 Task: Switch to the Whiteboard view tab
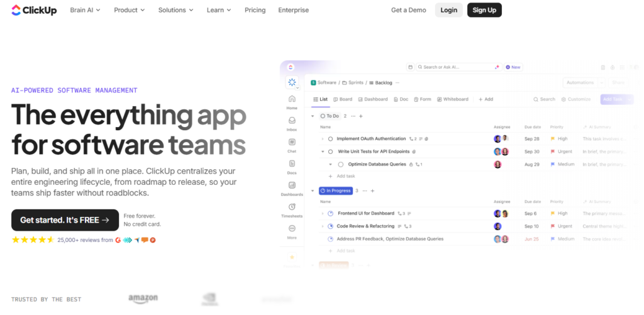point(453,99)
